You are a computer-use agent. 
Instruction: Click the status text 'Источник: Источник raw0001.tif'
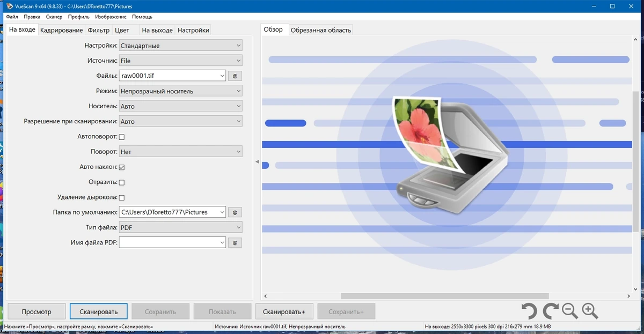[x=280, y=326]
